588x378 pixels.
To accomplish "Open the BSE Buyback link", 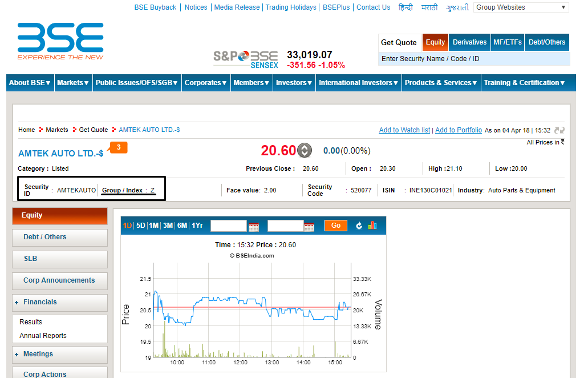I will coord(155,7).
